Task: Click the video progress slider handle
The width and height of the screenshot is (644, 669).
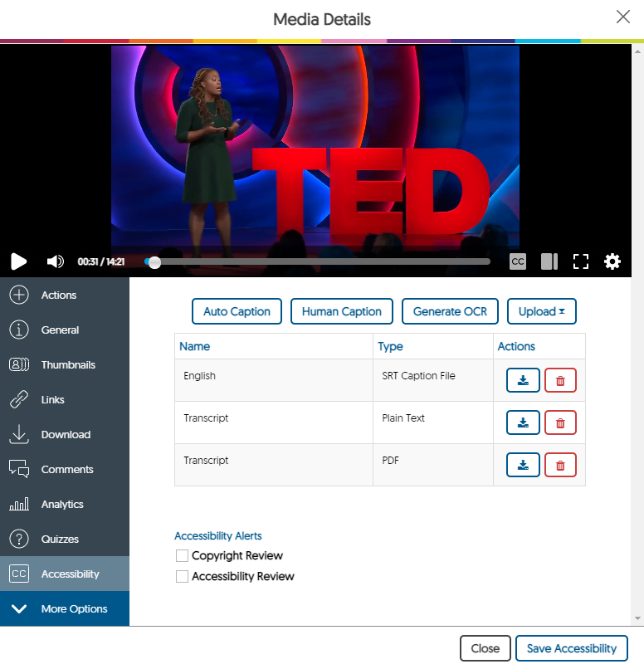Action: 155,262
